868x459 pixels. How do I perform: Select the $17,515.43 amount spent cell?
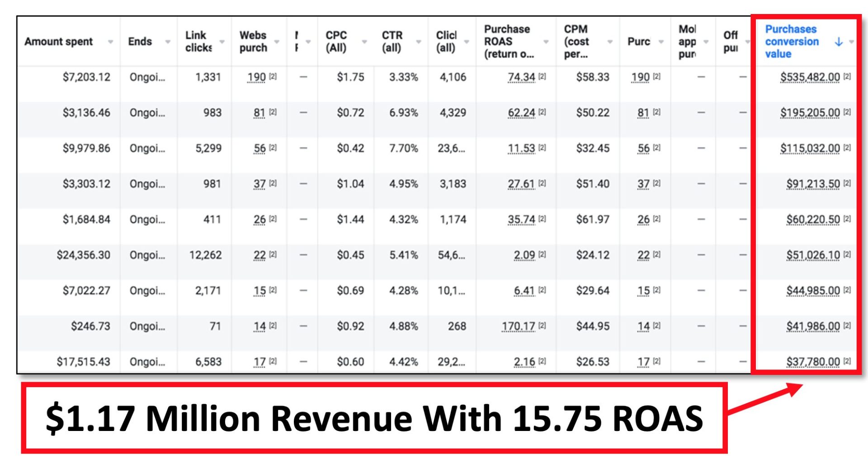tap(84, 362)
